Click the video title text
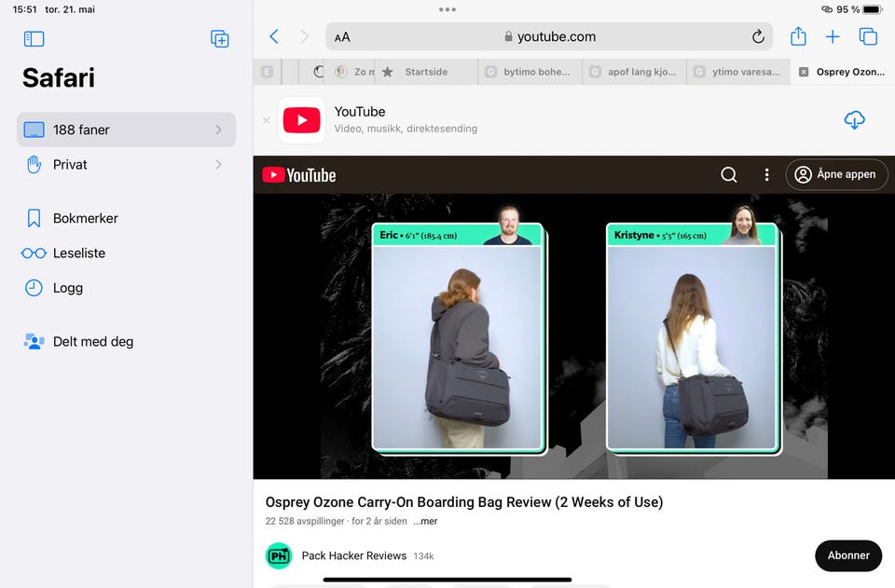 [x=464, y=502]
